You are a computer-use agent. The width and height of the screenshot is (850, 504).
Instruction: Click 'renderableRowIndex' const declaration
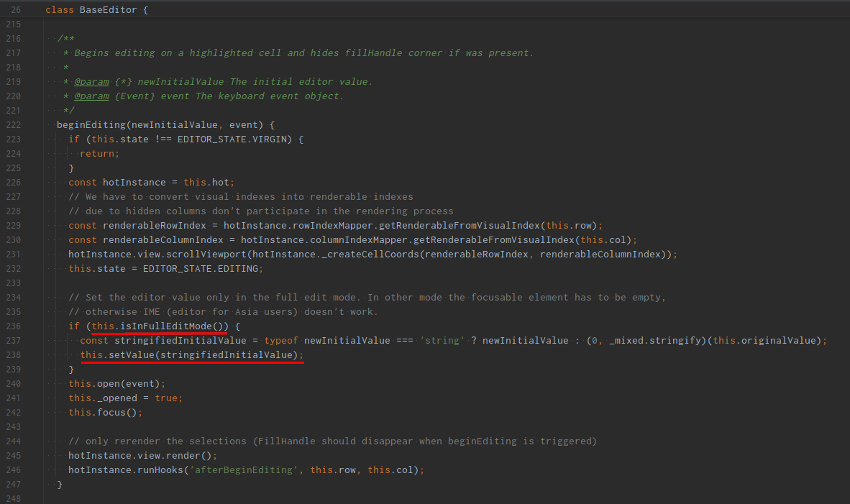(x=155, y=226)
